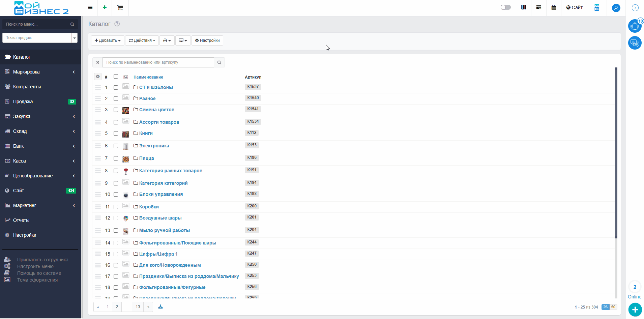This screenshot has width=644, height=319.
Task: Check the box for the Книги row
Action: coord(116,134)
